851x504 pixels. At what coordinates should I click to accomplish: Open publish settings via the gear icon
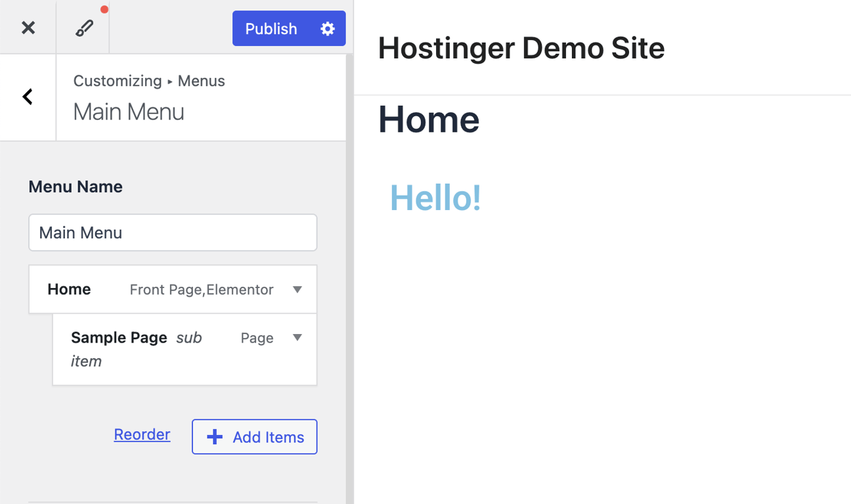(x=327, y=28)
